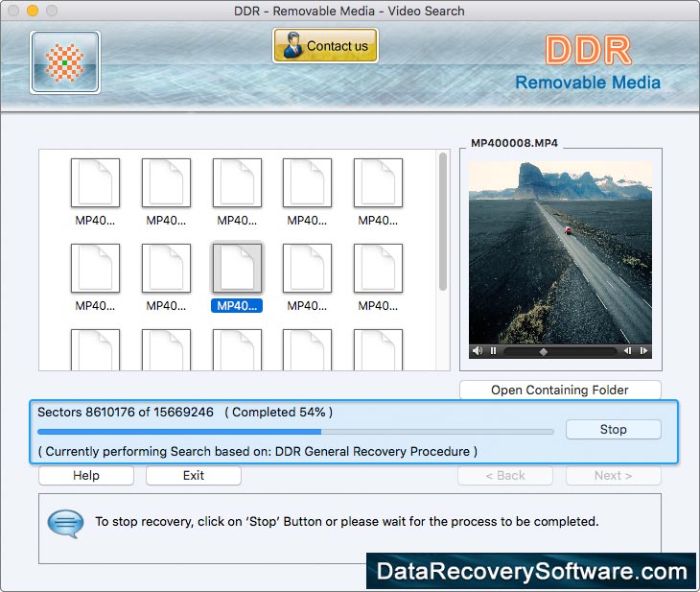Step forward one frame in preview
Screen dimensions: 700x592
643,351
